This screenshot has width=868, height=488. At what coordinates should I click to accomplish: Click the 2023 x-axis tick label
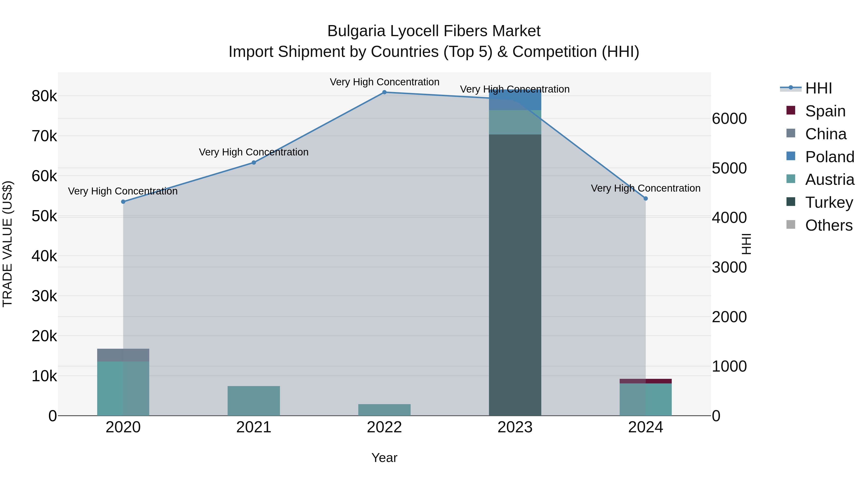click(515, 427)
